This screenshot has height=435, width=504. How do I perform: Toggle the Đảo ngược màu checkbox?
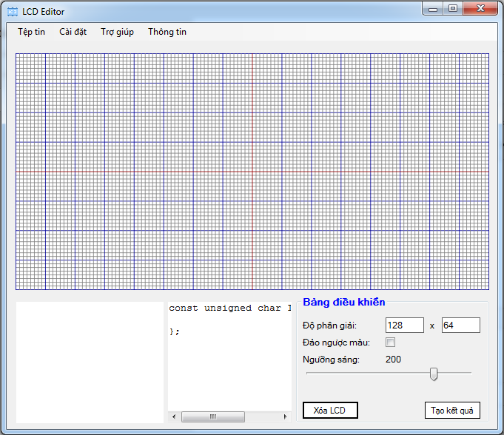tap(390, 342)
